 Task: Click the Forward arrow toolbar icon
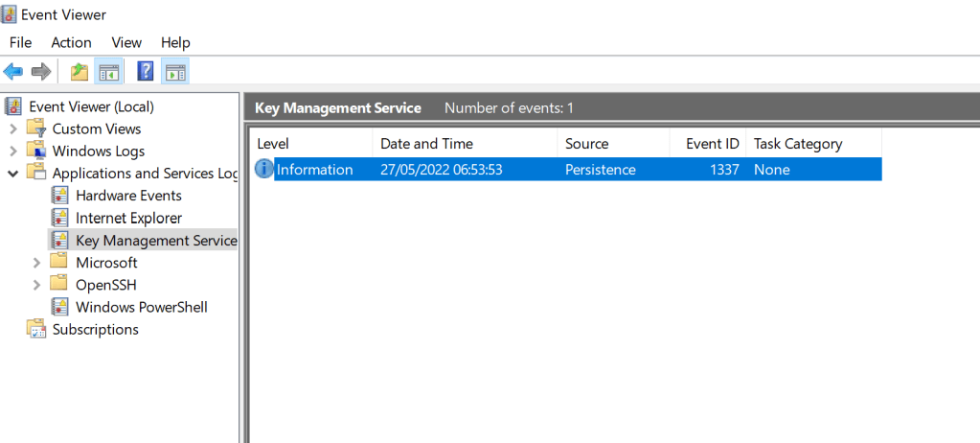[x=41, y=72]
